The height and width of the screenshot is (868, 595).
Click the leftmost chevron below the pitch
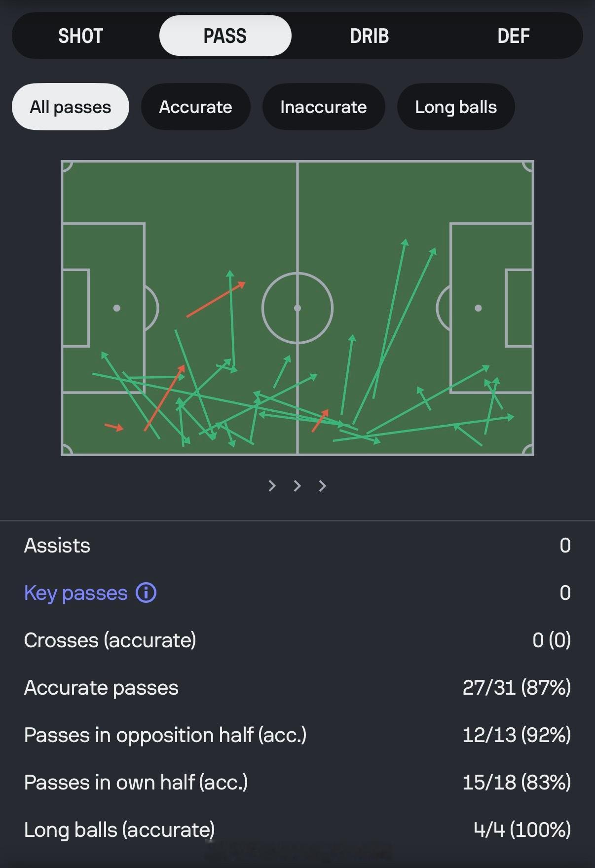tap(272, 486)
